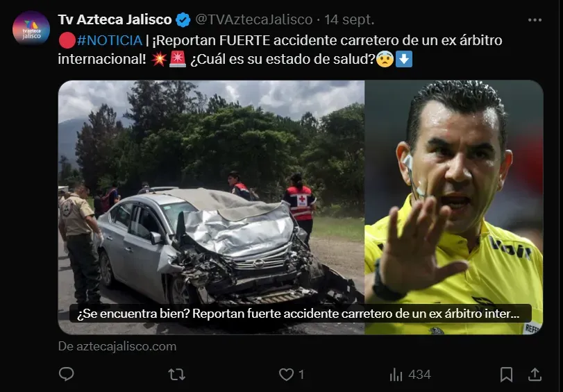Image resolution: width=563 pixels, height=392 pixels.
Task: Click the article headline caption overlay
Action: point(300,314)
